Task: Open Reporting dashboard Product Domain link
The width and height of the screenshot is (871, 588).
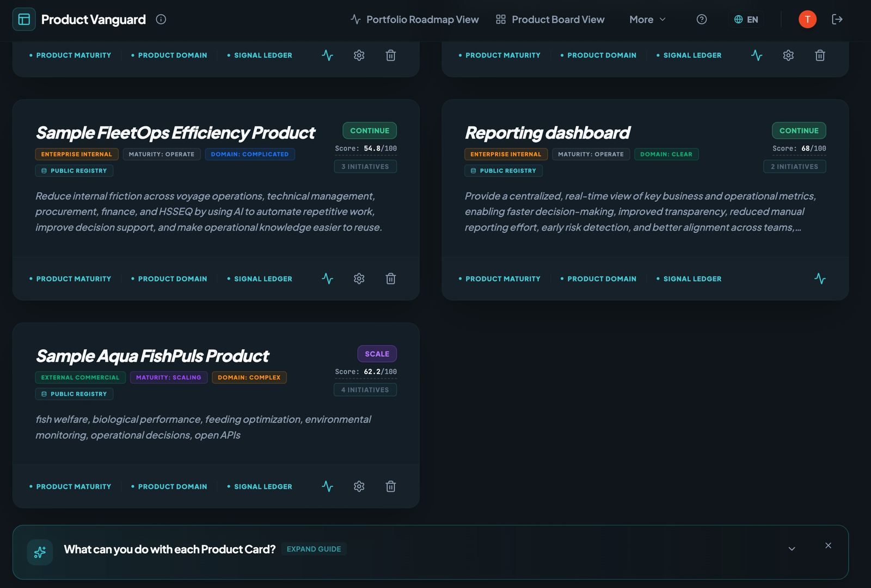Action: tap(599, 279)
